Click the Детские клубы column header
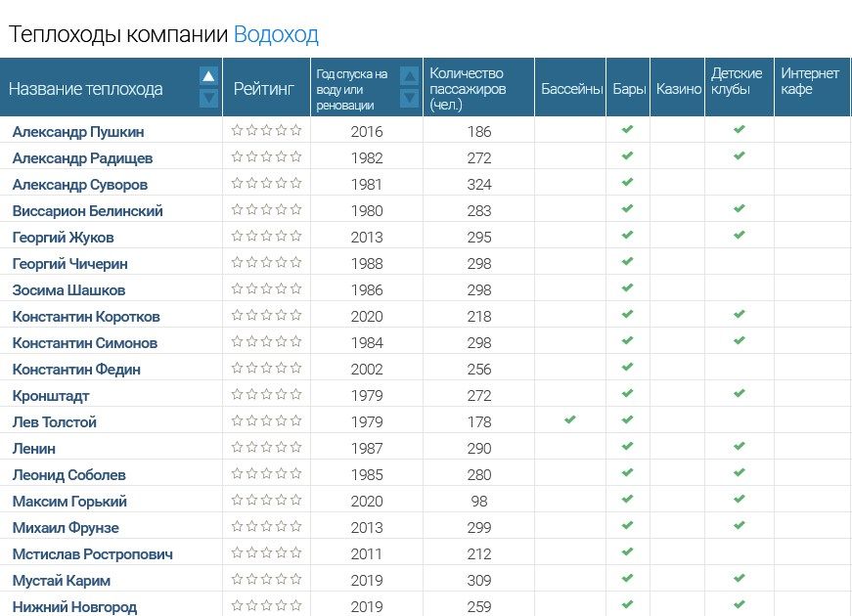Viewport: 852px width, 616px height. pyautogui.click(x=737, y=81)
